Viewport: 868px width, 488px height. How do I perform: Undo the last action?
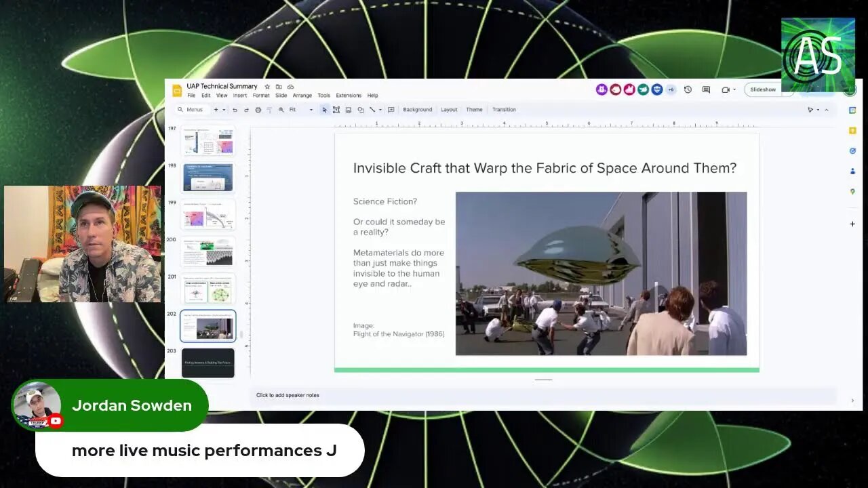(235, 110)
